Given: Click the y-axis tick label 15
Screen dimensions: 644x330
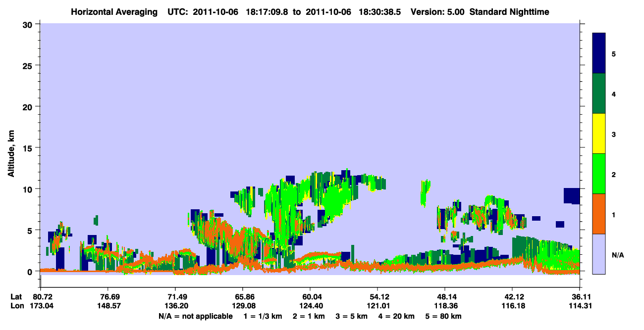Looking at the screenshot, I should (x=29, y=148).
